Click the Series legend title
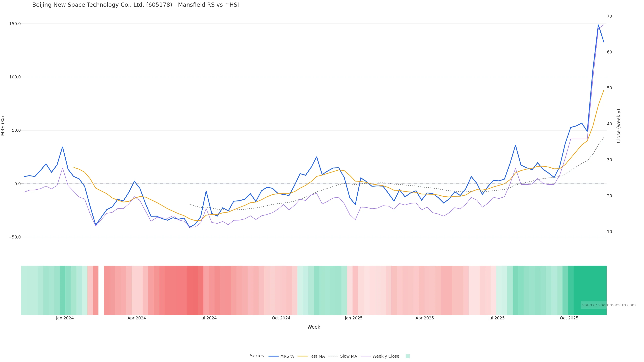This screenshot has width=644, height=362. point(257,356)
